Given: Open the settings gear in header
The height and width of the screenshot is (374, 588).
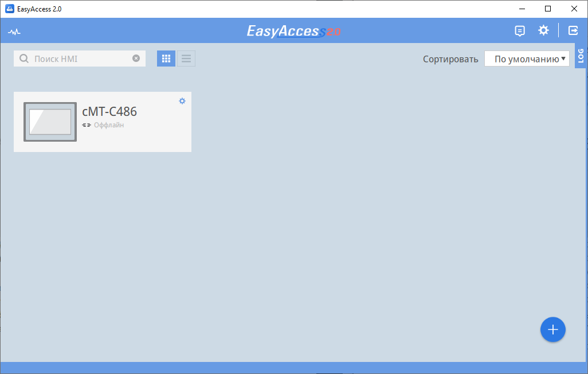Looking at the screenshot, I should (x=543, y=30).
